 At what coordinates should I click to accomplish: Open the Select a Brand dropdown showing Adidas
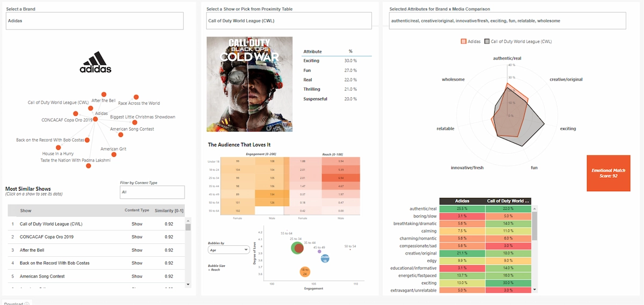point(95,21)
